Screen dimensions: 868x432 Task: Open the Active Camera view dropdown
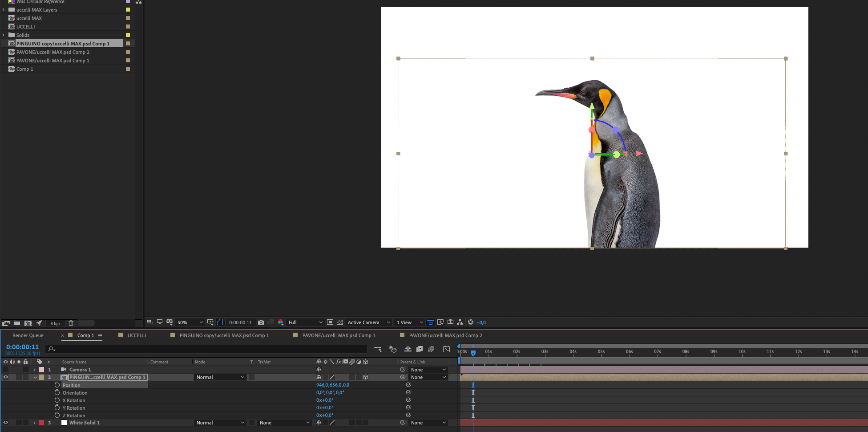coord(369,322)
